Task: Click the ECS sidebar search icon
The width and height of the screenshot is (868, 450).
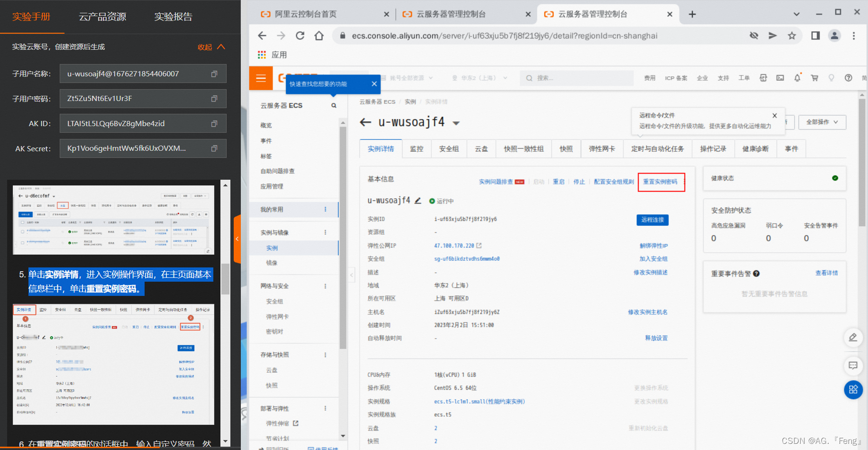Action: point(334,106)
